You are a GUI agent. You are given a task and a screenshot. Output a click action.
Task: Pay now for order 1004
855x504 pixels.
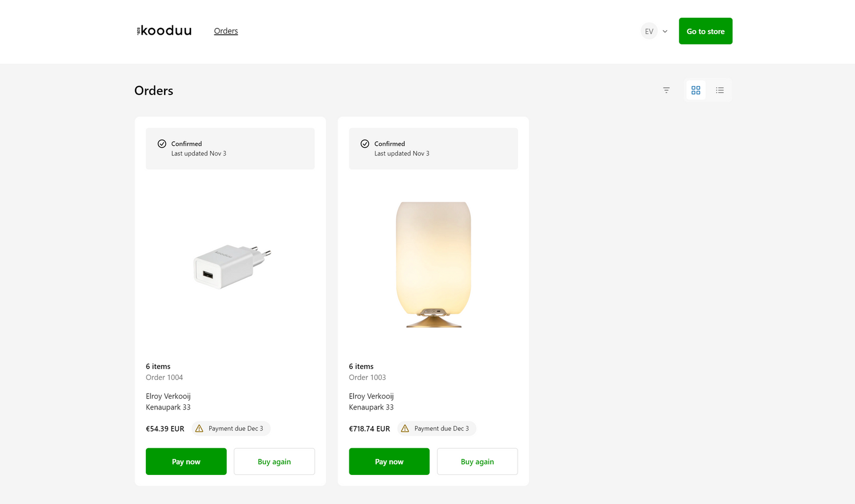[x=186, y=461]
